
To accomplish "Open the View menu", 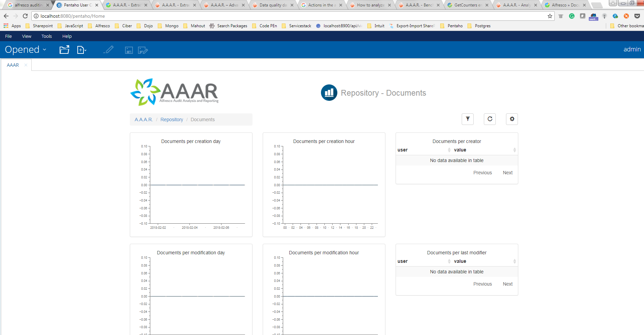I will [x=27, y=36].
